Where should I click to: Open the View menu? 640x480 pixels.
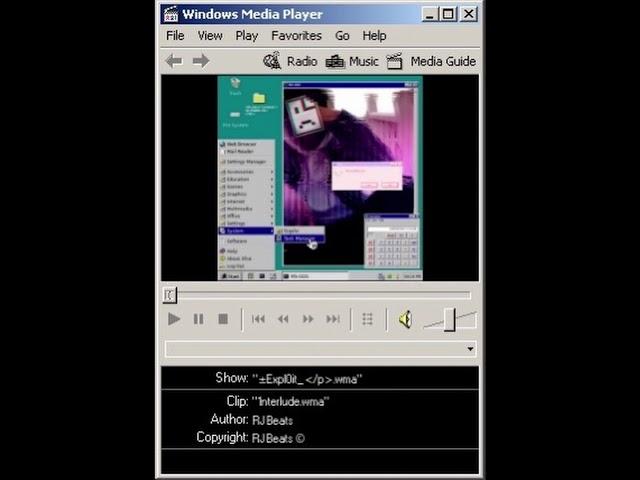pyautogui.click(x=210, y=36)
